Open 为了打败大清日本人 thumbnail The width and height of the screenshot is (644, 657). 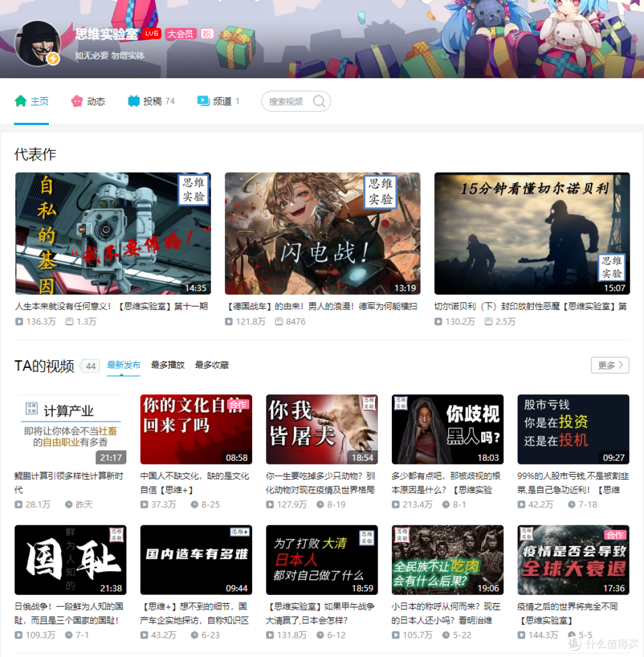[322, 560]
